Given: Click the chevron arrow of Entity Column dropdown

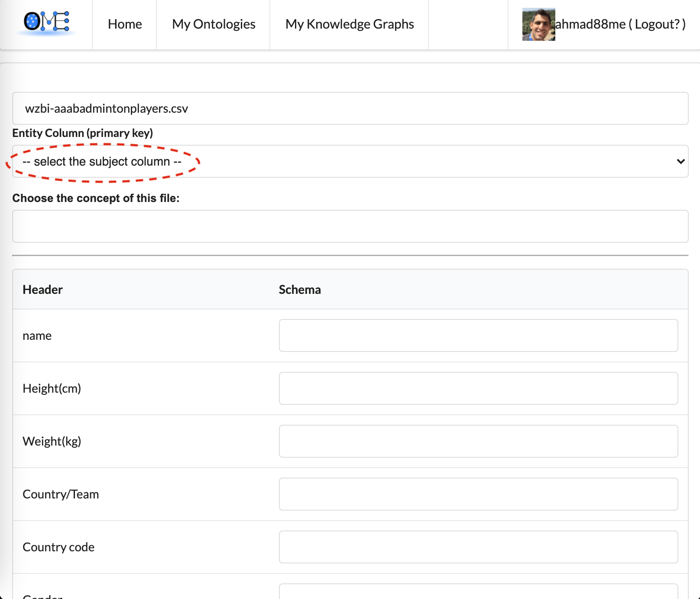Looking at the screenshot, I should pyautogui.click(x=680, y=161).
